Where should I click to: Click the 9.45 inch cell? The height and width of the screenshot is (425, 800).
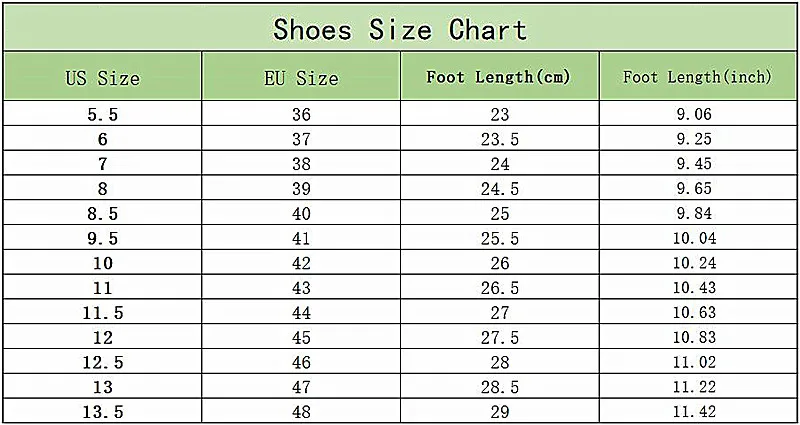coord(695,164)
